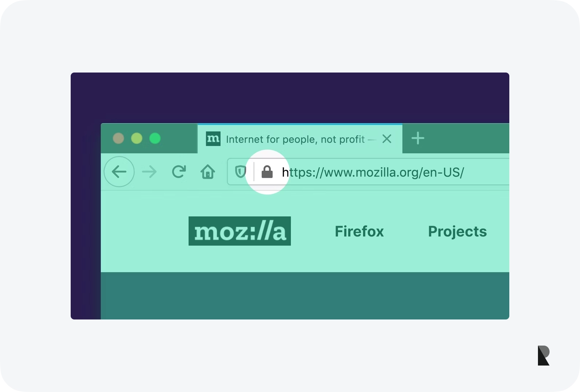
Task: Click the forward arrow navigation button
Action: 149,172
